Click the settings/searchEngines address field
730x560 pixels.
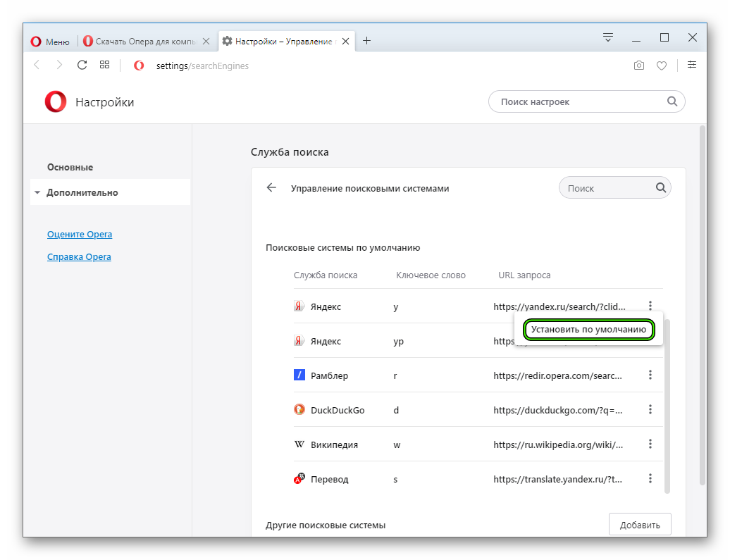pos(202,66)
